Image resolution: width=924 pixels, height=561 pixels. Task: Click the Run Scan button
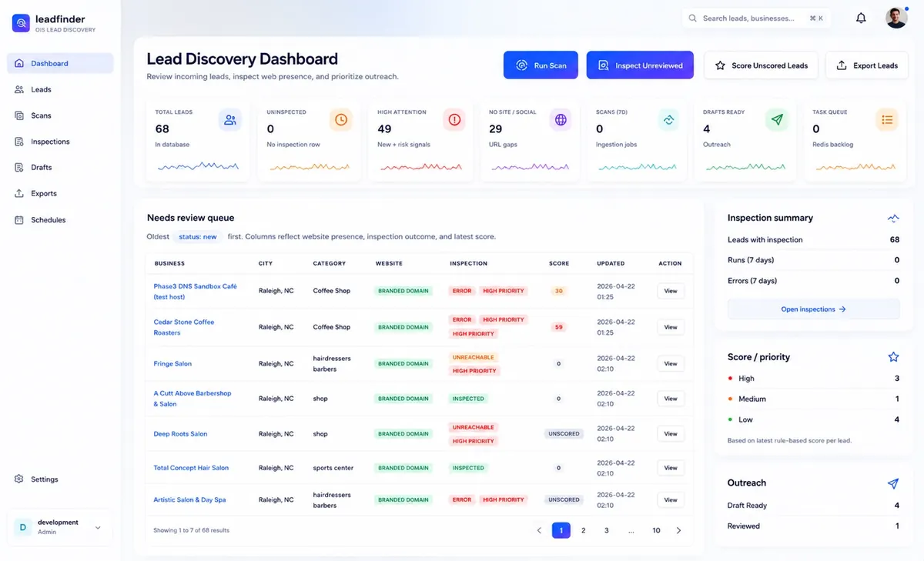[x=541, y=65]
